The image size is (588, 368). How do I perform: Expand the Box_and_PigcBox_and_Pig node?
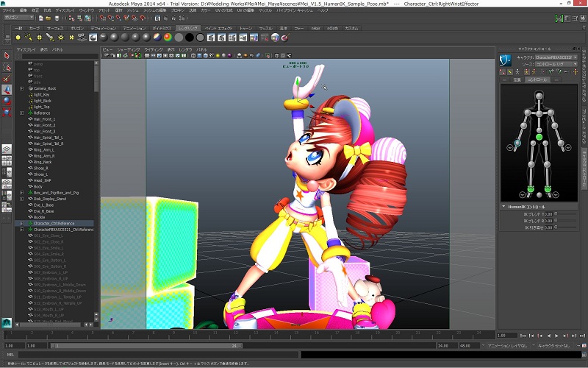click(x=22, y=193)
